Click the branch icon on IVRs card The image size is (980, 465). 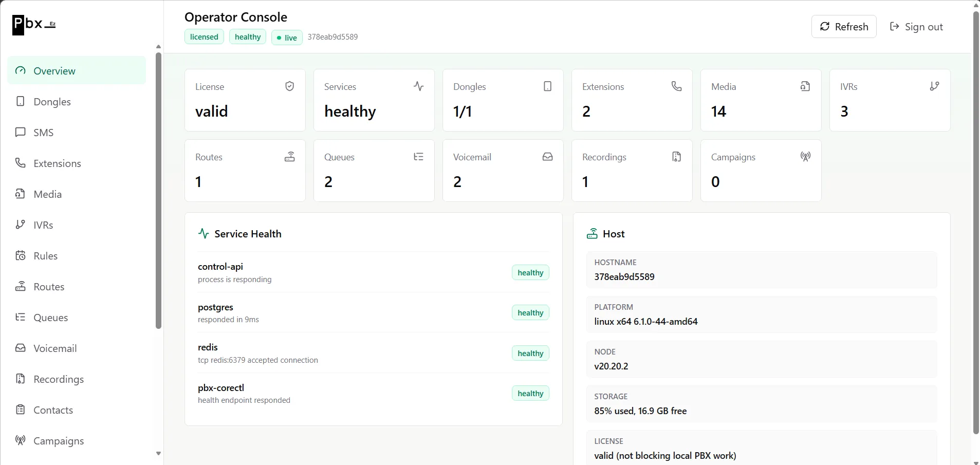pos(934,86)
